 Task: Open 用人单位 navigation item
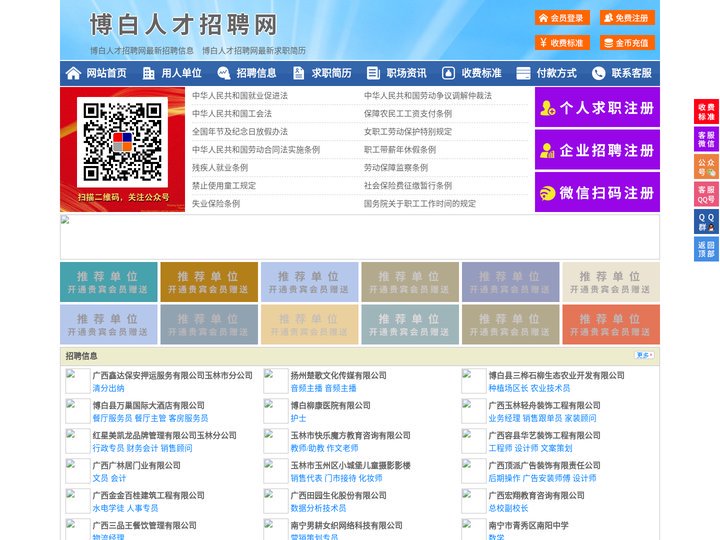click(x=173, y=73)
